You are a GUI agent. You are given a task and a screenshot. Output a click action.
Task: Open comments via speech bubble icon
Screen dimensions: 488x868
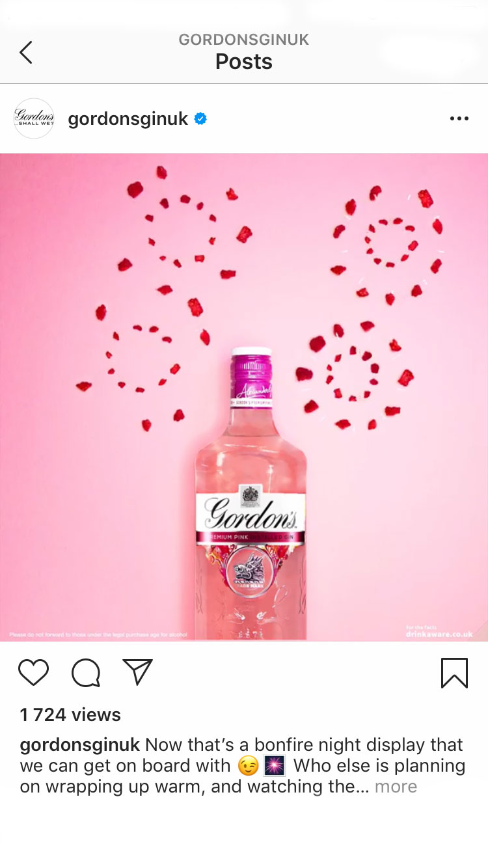(x=86, y=673)
